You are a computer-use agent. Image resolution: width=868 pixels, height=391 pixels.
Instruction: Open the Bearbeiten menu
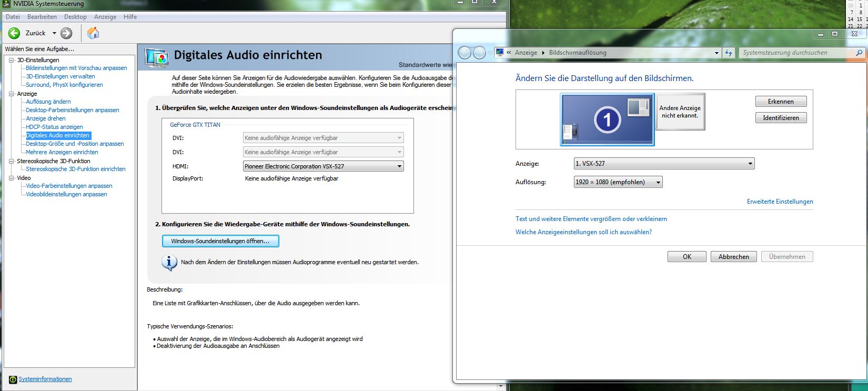click(42, 17)
